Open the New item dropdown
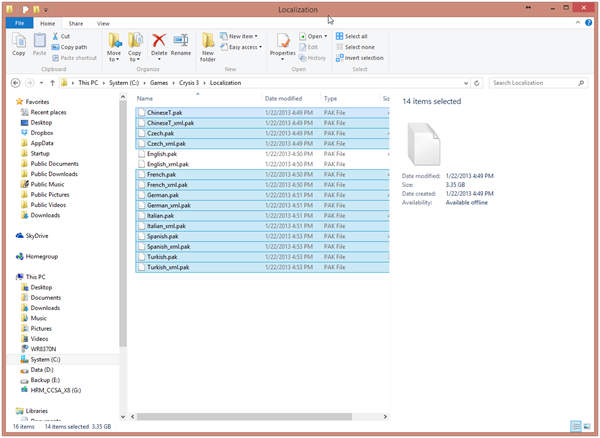 (239, 36)
